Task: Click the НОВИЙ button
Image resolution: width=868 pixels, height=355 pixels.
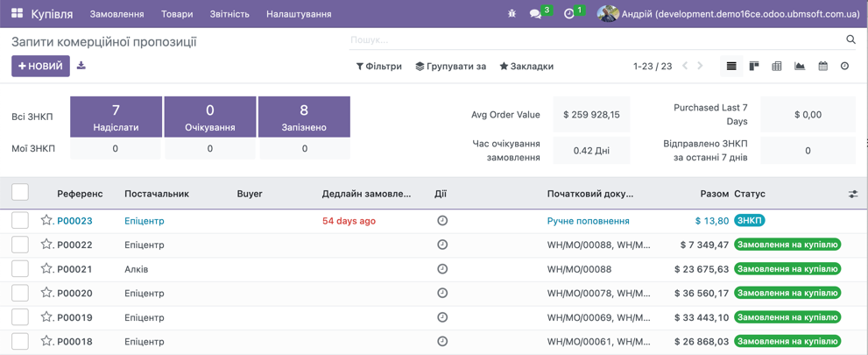Action: (40, 66)
